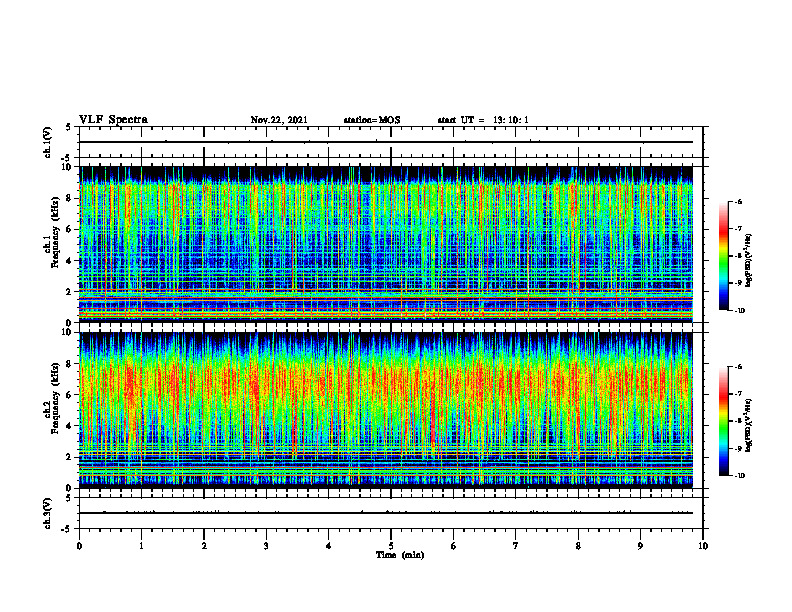
Task: Click the ch.2 spectrogram color scale bar
Action: (723, 421)
